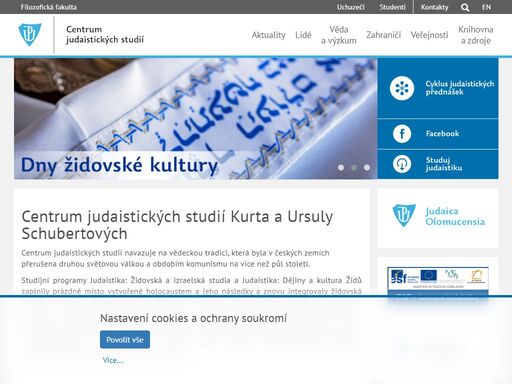Screen dimensions: 512x384
Task: Click Centrum judaistických studií site title
Action: [105, 34]
